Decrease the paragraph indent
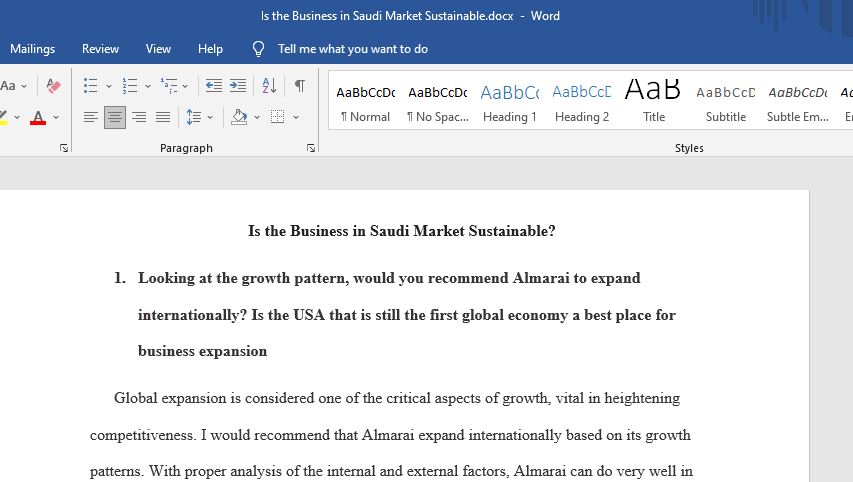This screenshot has width=853, height=482. pos(213,86)
